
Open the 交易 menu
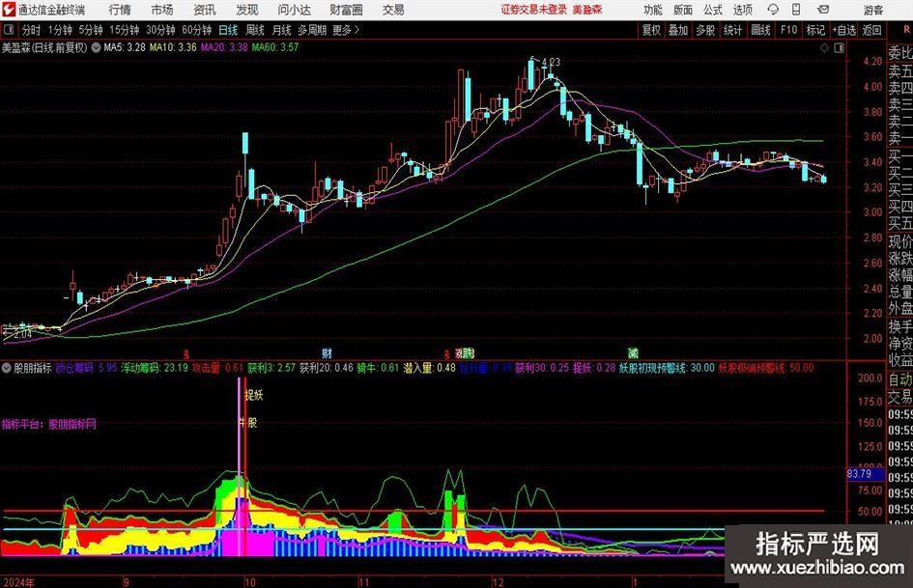pos(393,10)
